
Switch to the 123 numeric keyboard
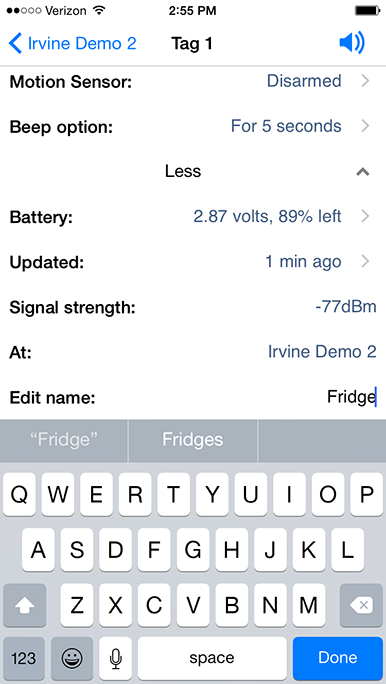click(24, 658)
